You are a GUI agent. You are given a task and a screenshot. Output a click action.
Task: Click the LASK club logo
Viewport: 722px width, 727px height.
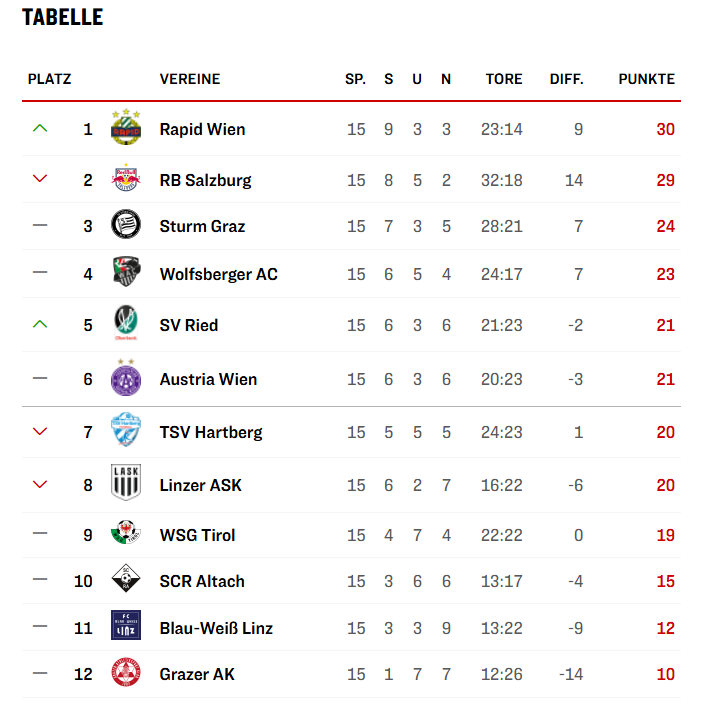coord(124,484)
